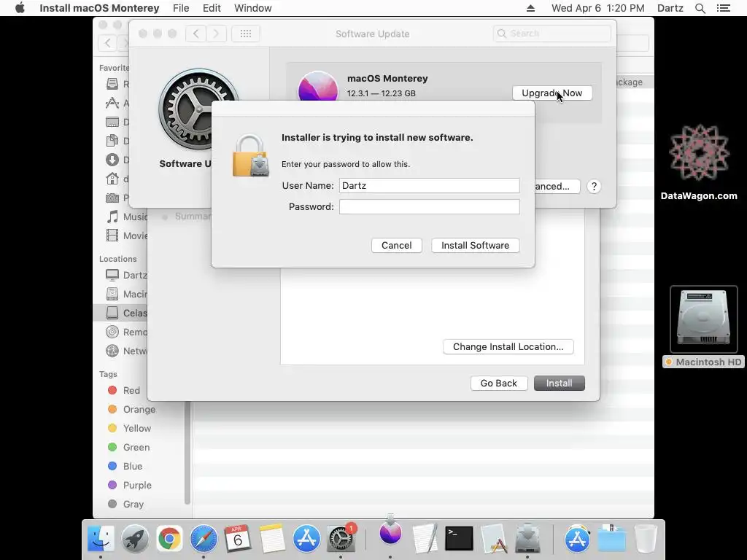
Task: Show all preferences grid icon
Action: (x=245, y=34)
